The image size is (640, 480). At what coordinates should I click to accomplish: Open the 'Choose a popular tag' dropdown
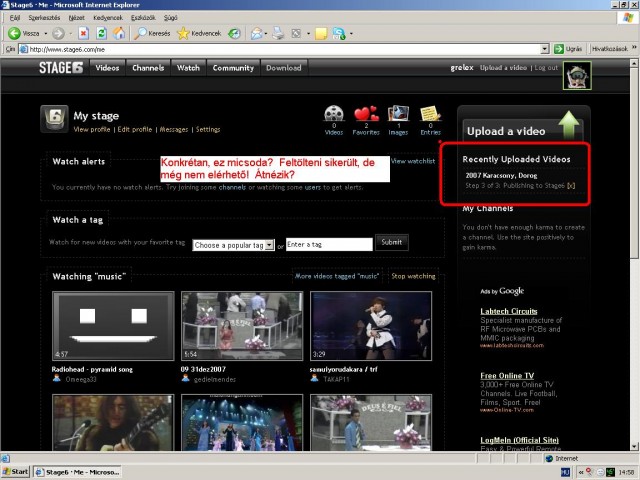tap(233, 244)
